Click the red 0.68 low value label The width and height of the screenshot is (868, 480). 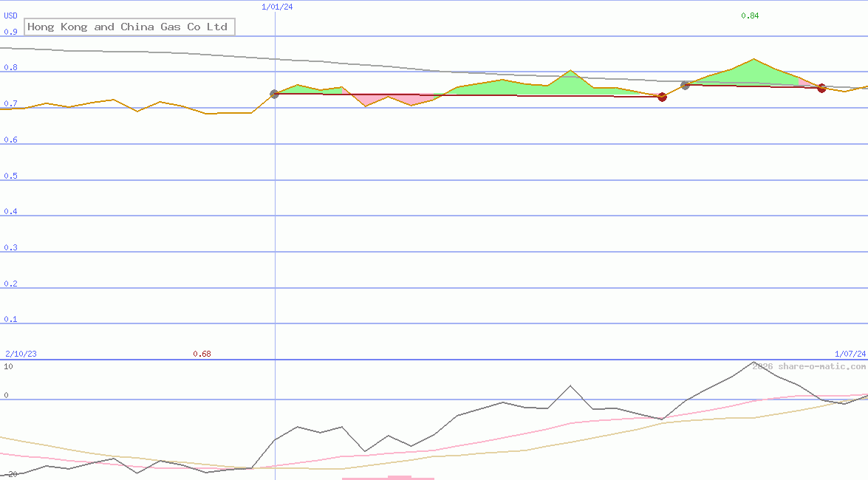coord(202,354)
